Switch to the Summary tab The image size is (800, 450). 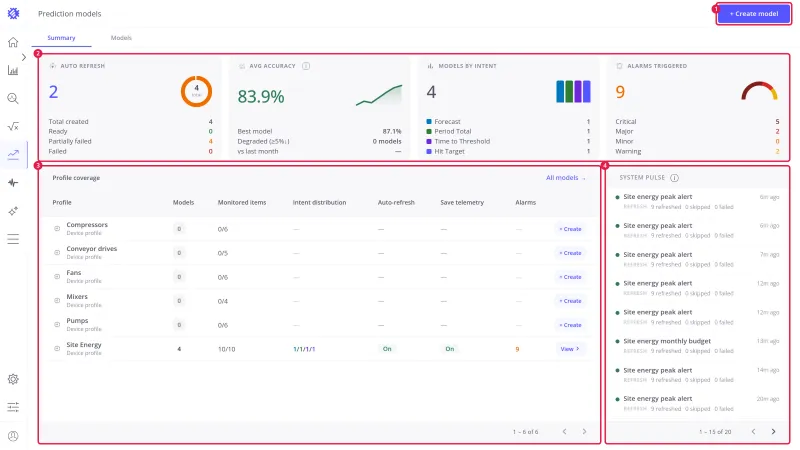pyautogui.click(x=61, y=38)
